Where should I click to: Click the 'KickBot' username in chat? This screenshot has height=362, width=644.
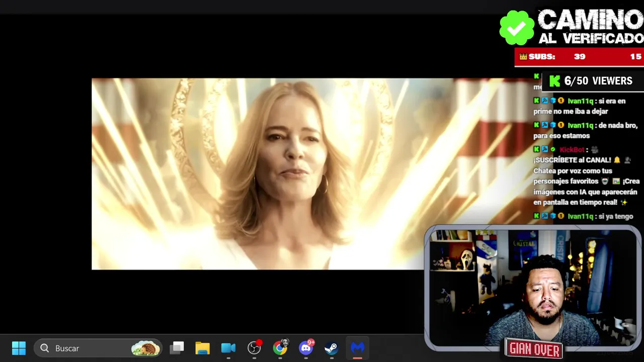click(572, 150)
